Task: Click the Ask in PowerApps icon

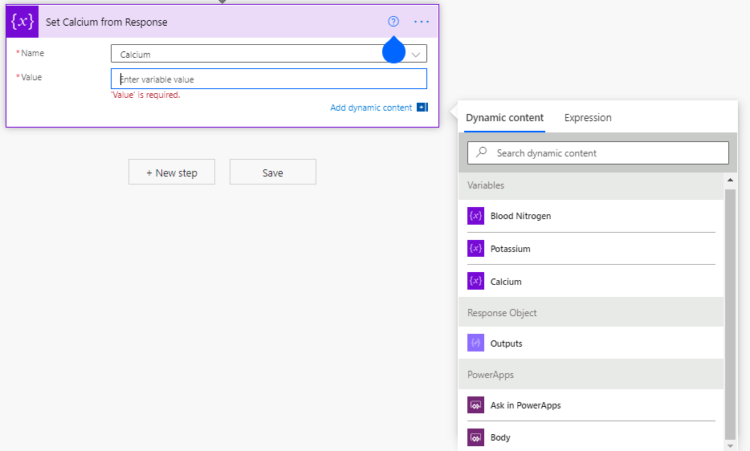Action: tap(475, 406)
